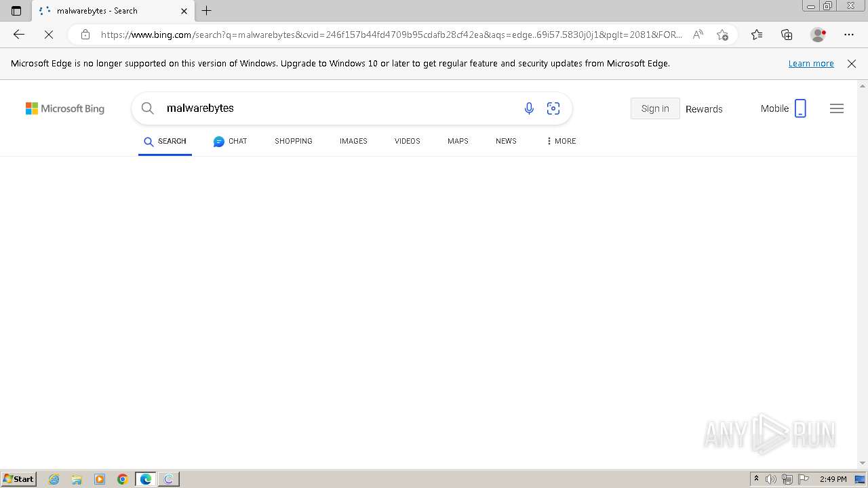The width and height of the screenshot is (868, 488).
Task: Select the SEARCH results tab
Action: [165, 141]
